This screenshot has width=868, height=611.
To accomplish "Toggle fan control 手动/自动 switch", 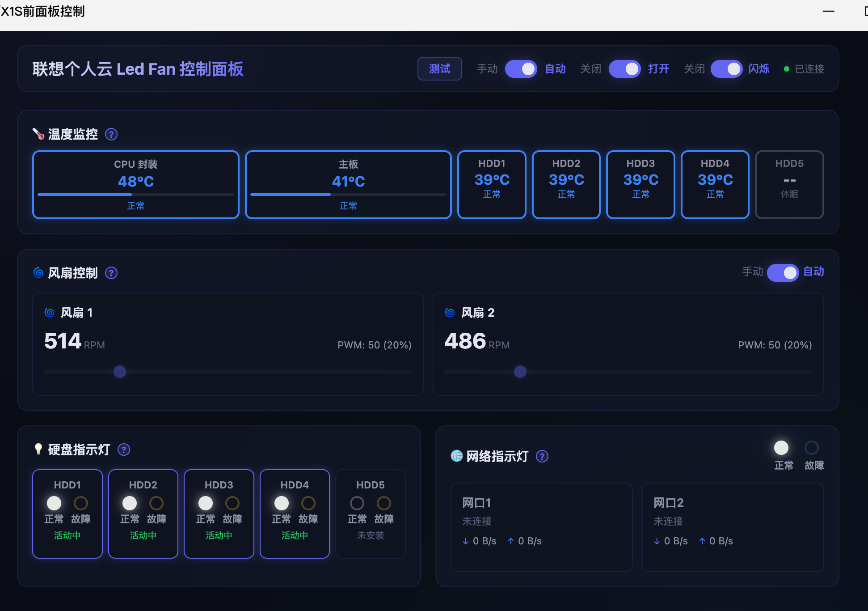I will [783, 272].
